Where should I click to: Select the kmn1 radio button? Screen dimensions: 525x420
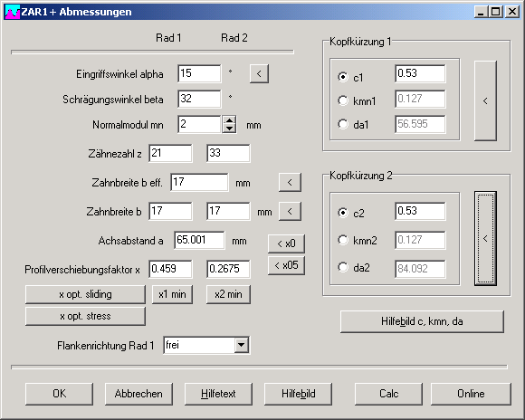pyautogui.click(x=343, y=100)
